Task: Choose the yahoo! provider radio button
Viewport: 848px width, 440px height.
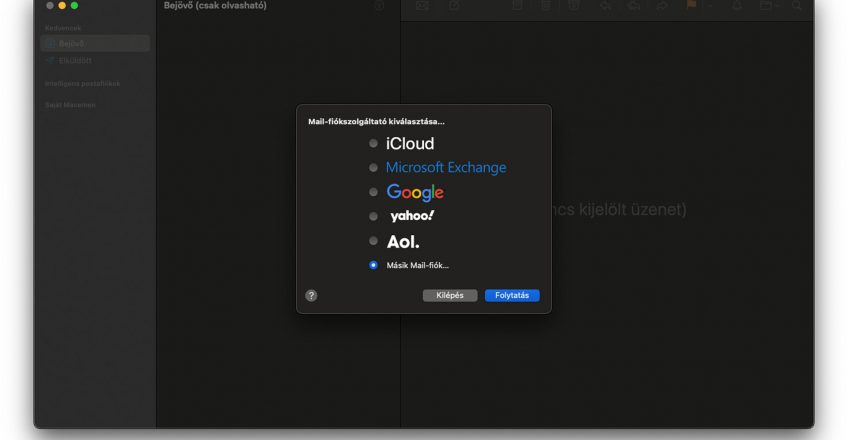Action: [373, 216]
